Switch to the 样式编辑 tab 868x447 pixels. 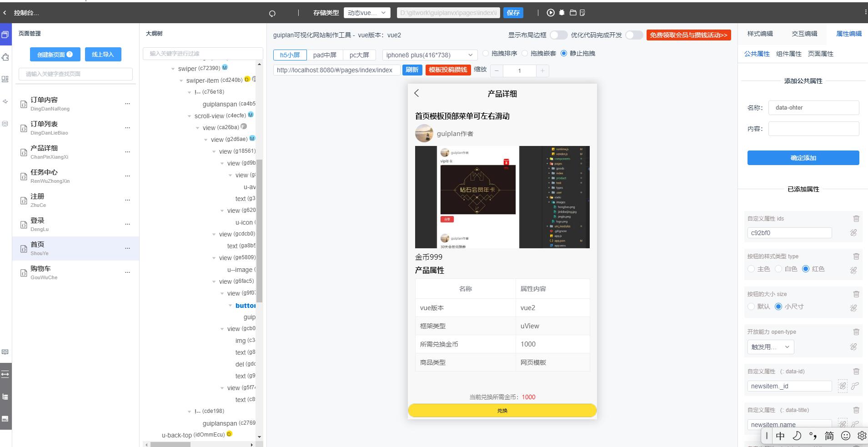760,34
